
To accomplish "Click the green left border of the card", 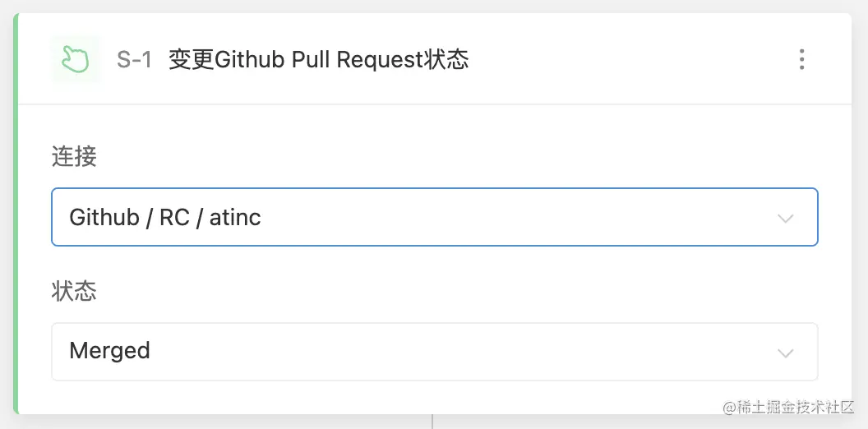I will [16, 214].
